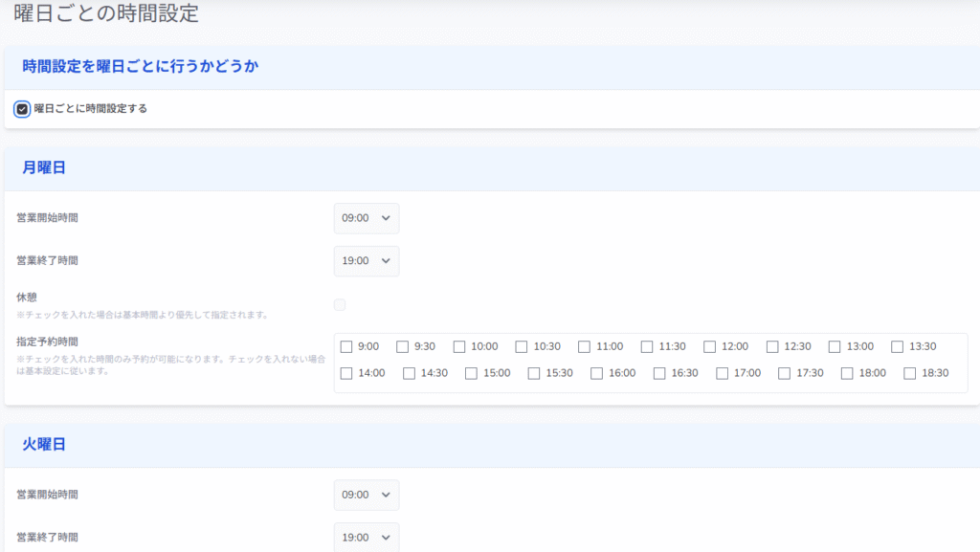Click the 火曜日 section header

44,445
